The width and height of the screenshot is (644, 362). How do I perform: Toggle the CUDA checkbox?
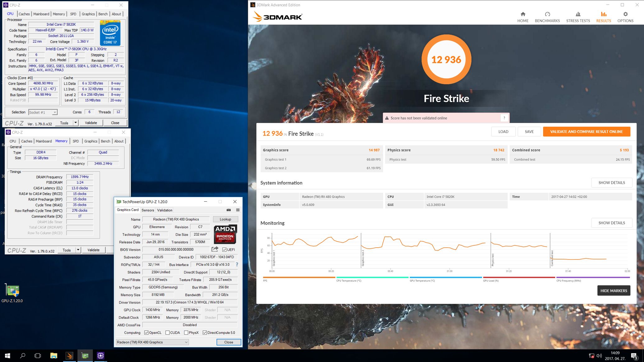click(x=168, y=332)
